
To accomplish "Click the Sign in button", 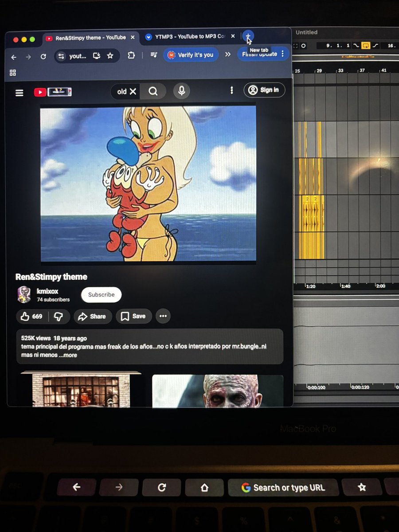I will 264,90.
